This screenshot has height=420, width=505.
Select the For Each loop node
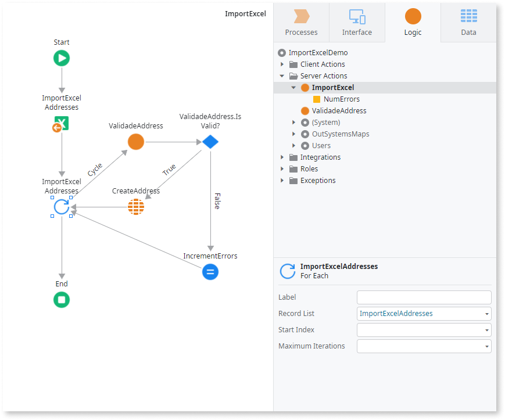(x=62, y=207)
